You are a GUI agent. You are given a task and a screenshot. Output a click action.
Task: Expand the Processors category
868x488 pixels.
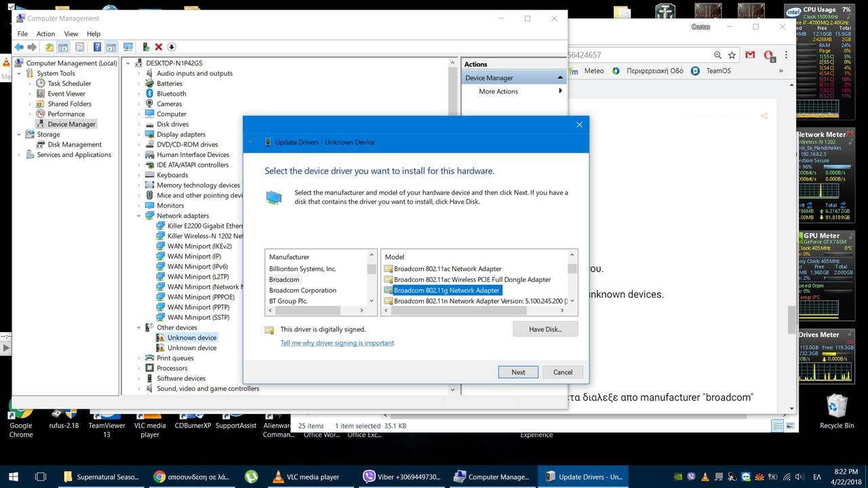[139, 368]
